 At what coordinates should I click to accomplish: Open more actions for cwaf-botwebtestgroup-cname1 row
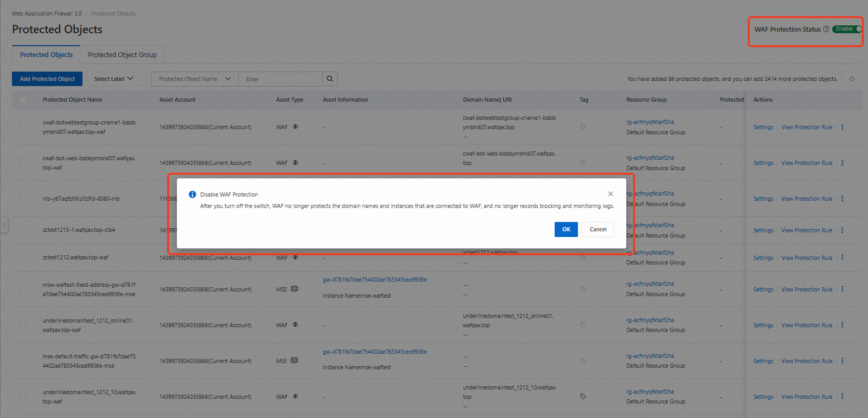click(x=842, y=127)
